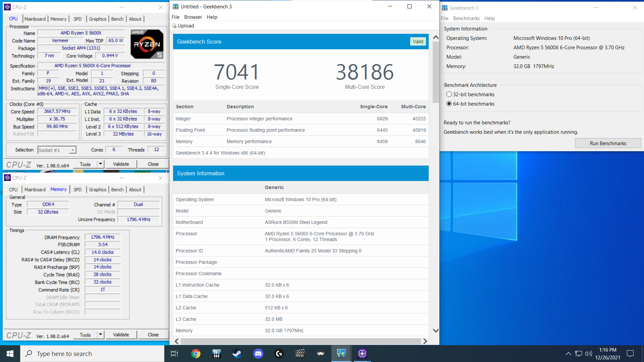Open Task View from the taskbar
The height and width of the screenshot is (362, 644).
coord(174,354)
